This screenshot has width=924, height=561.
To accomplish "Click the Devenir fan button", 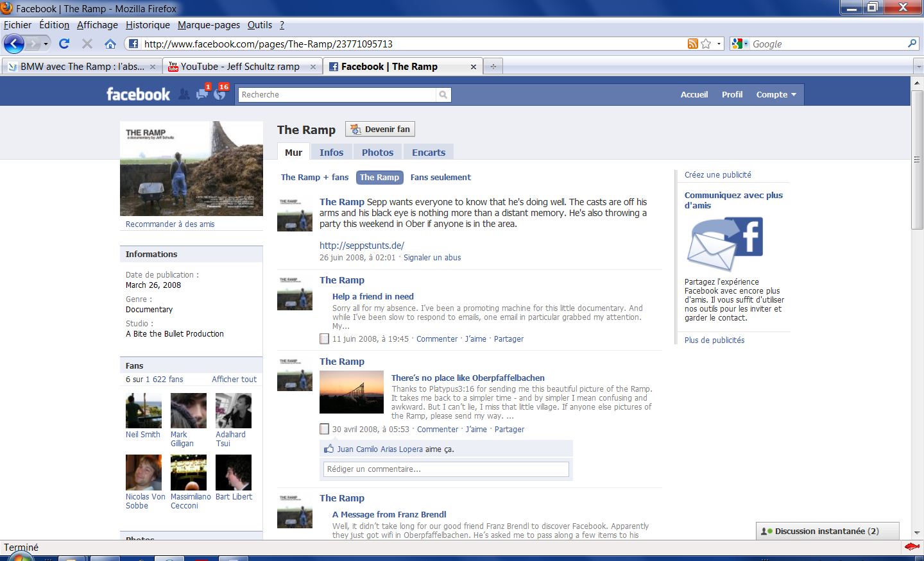I will click(381, 129).
